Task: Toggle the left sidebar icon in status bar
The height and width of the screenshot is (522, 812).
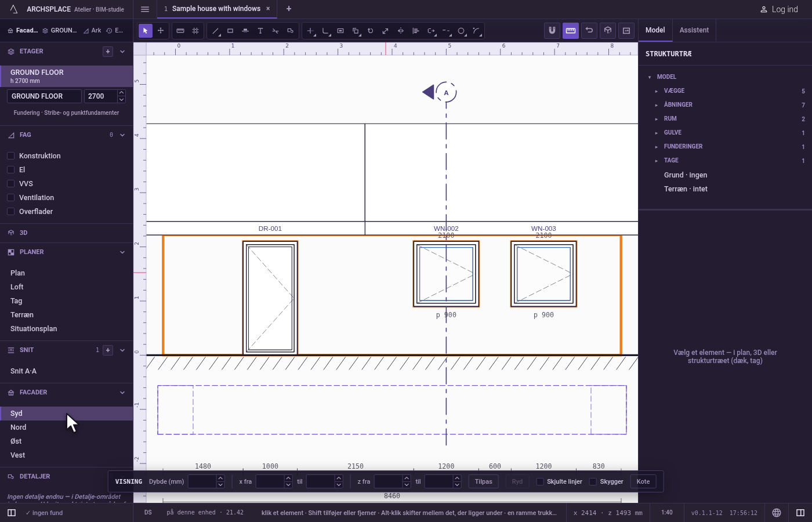Action: [12, 513]
